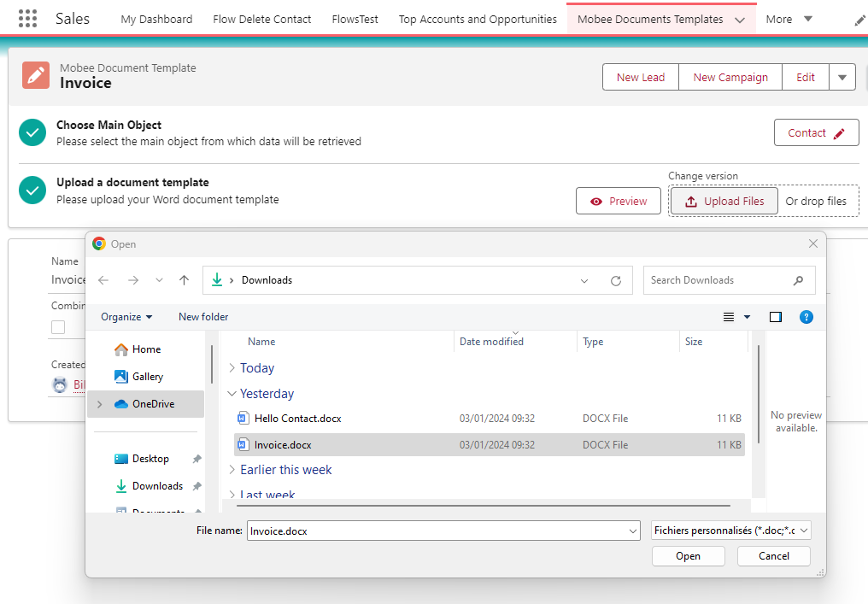
Task: Click the refresh icon in address bar
Action: (x=616, y=281)
